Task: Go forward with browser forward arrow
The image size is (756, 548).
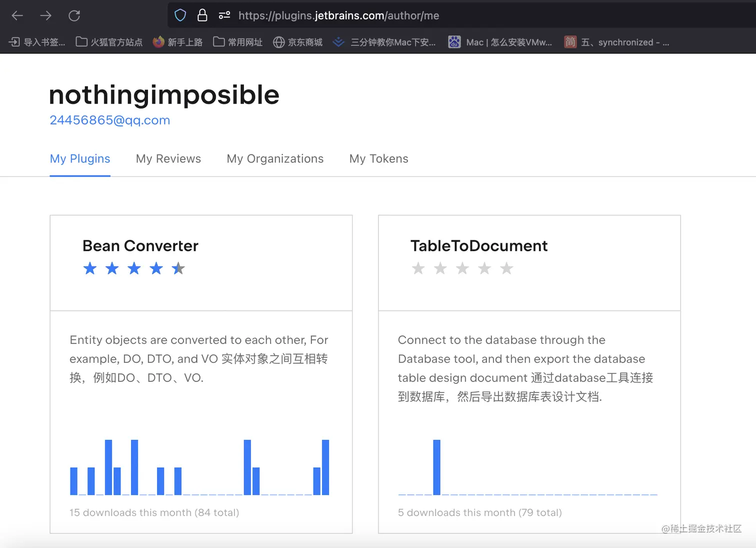Action: [46, 16]
